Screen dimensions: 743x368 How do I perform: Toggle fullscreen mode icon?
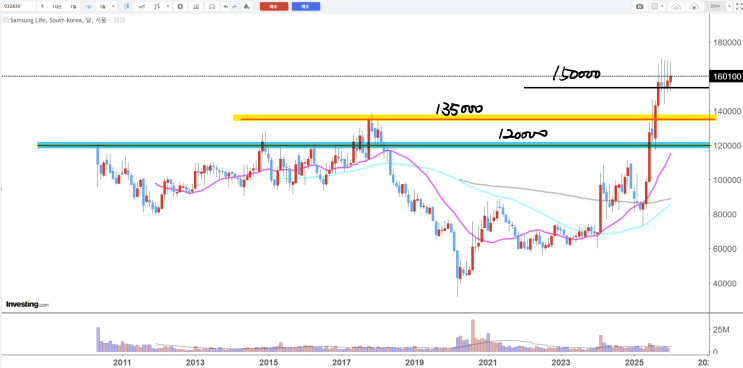[739, 6]
